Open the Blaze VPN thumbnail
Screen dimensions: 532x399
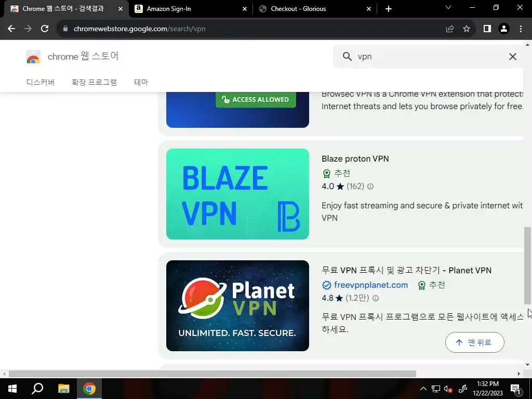[237, 194]
